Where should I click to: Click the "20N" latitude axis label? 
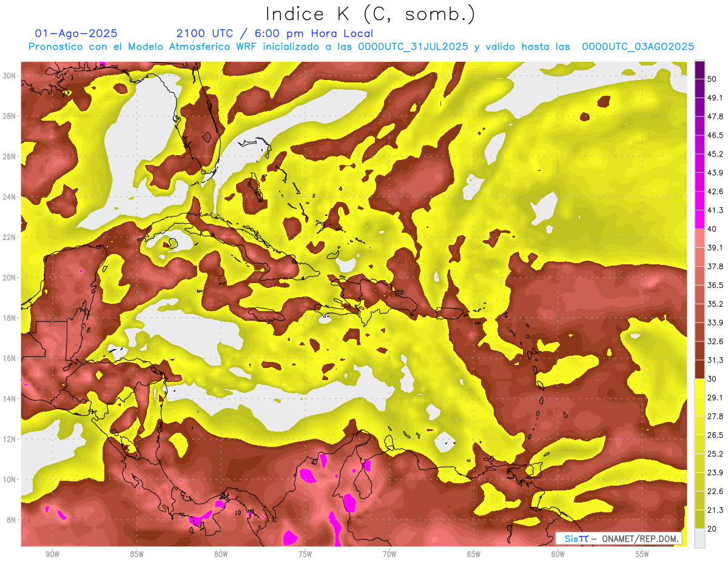point(10,277)
